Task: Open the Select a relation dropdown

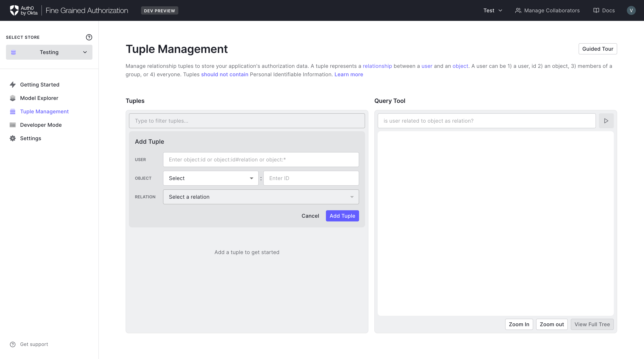Action: (261, 197)
